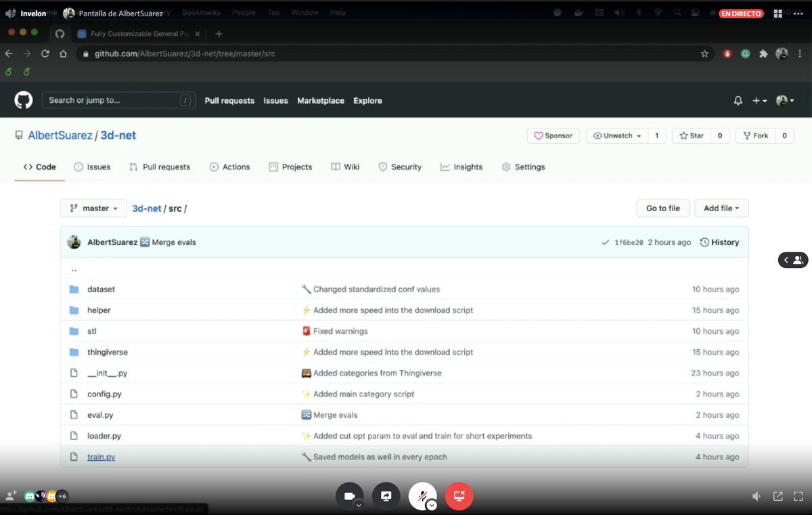Switch to the repository Pull requests tab

[x=160, y=167]
